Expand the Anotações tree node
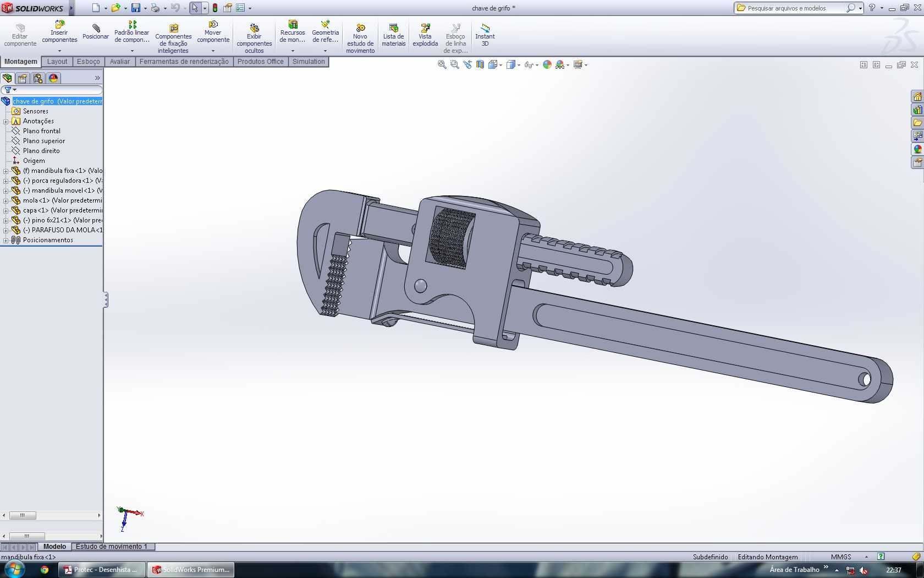This screenshot has height=578, width=924. click(5, 122)
